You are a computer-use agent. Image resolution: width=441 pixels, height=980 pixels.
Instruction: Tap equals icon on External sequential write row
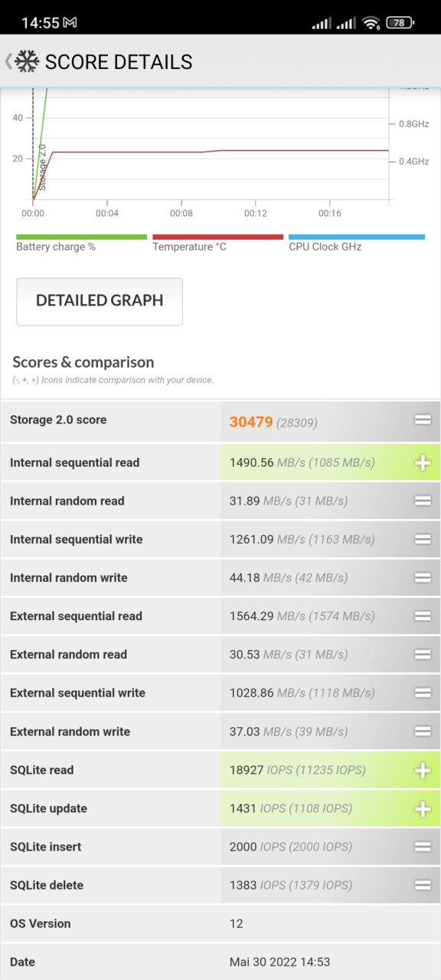[423, 693]
